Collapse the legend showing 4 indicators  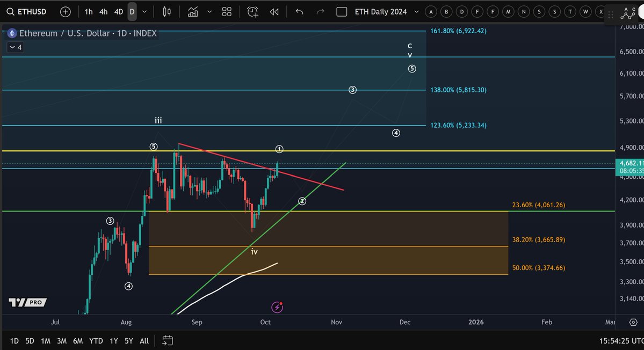[16, 47]
